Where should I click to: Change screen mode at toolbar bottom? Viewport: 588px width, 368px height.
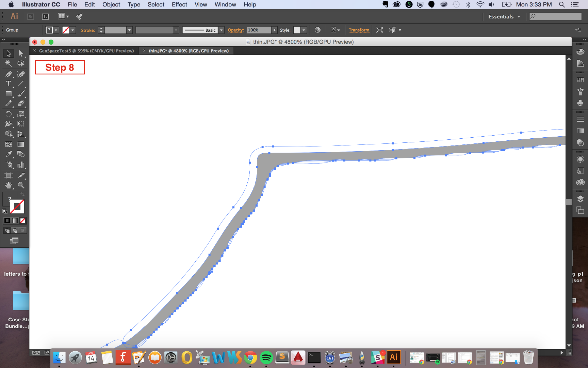pyautogui.click(x=14, y=241)
